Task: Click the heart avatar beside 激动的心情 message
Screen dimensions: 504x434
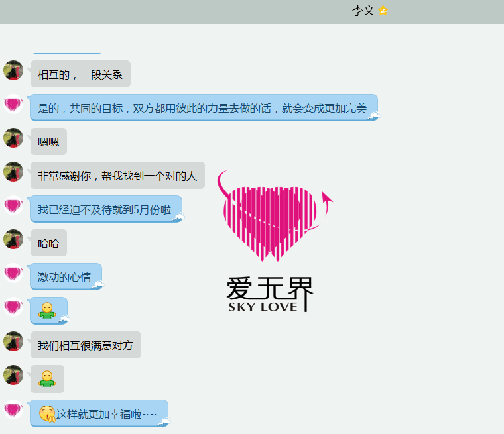Action: pyautogui.click(x=13, y=273)
